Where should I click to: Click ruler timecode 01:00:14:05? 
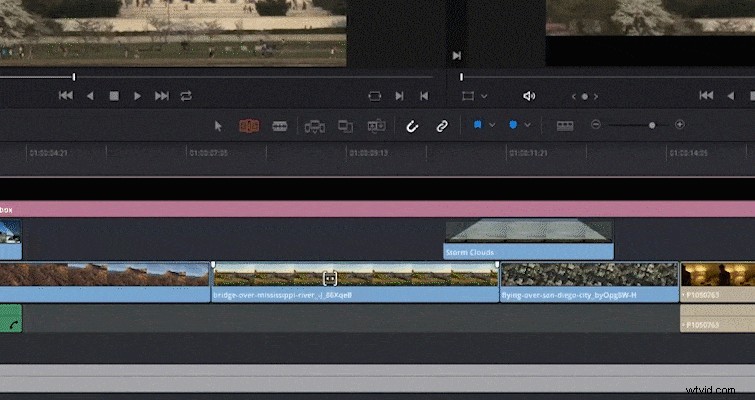[x=689, y=153]
